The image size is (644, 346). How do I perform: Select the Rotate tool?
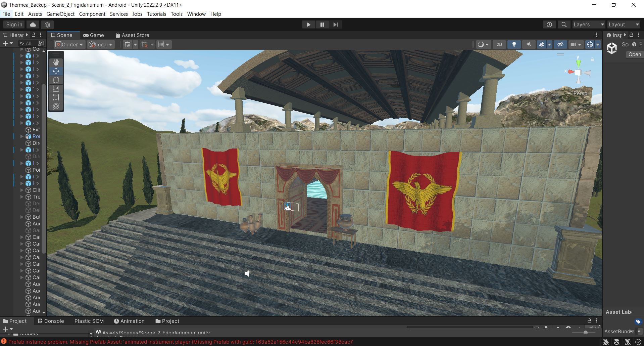(x=56, y=80)
